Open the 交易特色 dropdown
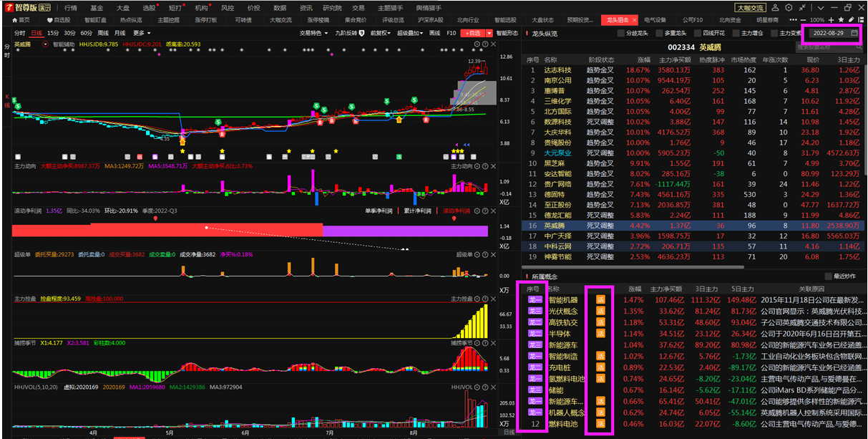This screenshot has height=439, width=868. [313, 33]
